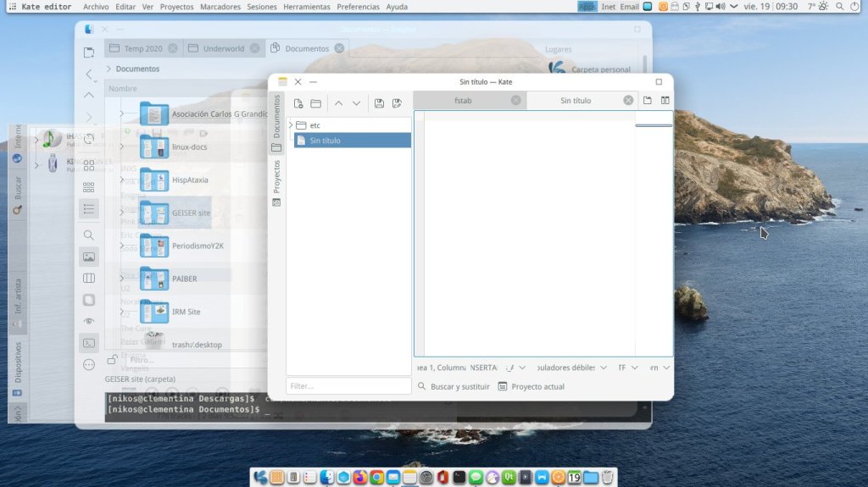868x487 pixels.
Task: Click Buscar y sustituir button
Action: pos(453,386)
